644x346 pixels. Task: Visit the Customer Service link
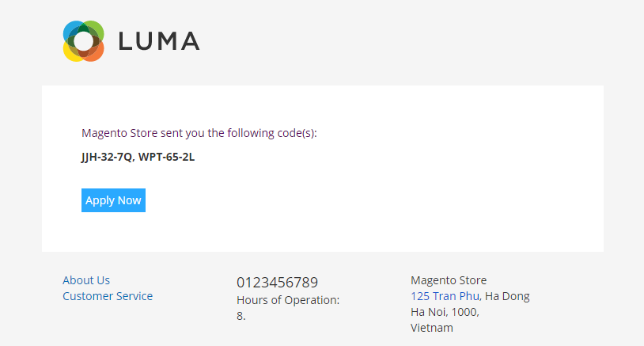[108, 296]
